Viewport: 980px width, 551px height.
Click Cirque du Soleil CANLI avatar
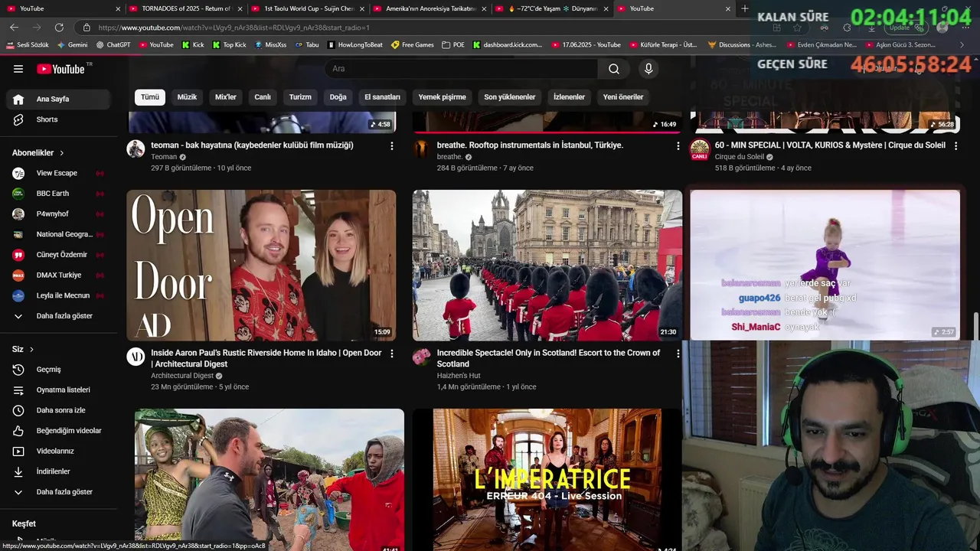coord(699,149)
